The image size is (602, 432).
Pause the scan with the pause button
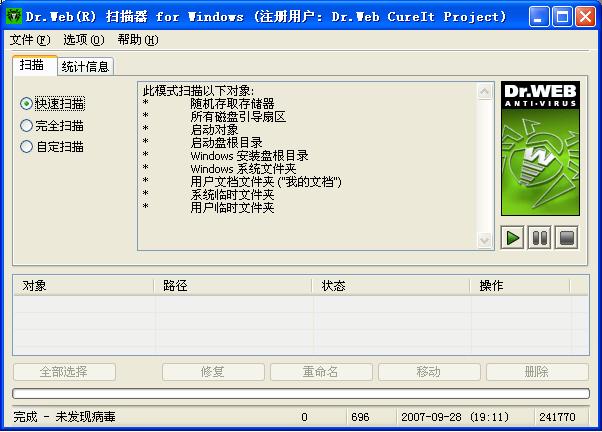pyautogui.click(x=539, y=238)
